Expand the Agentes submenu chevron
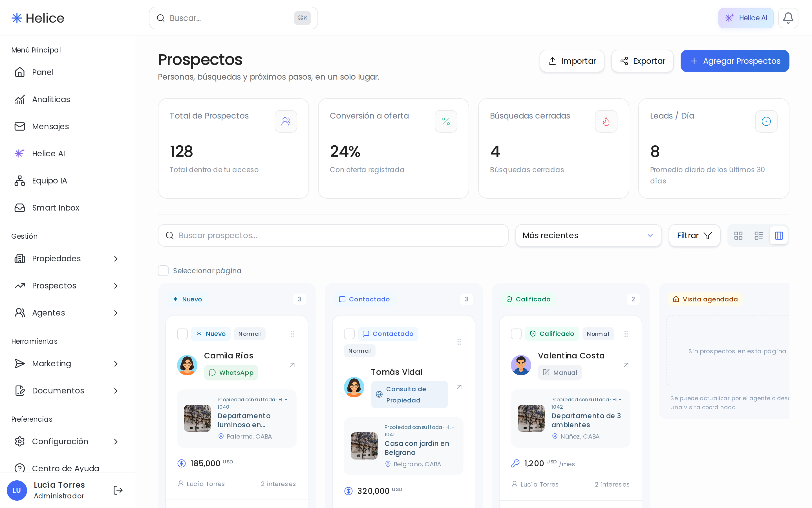812x508 pixels. coord(116,313)
